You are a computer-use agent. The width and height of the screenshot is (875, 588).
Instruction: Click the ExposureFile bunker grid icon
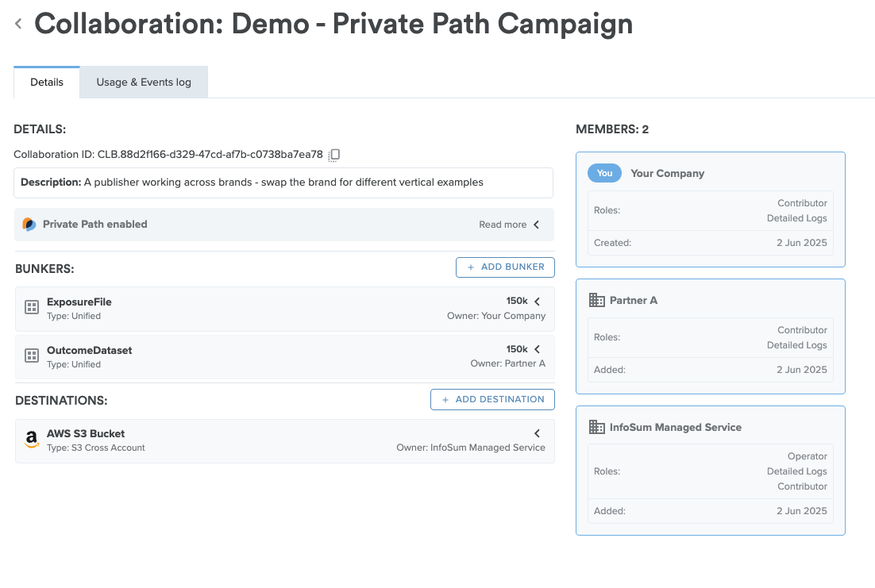(x=32, y=307)
